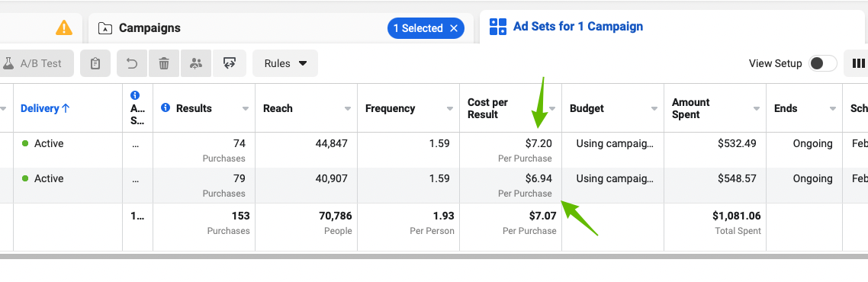Viewport: 868px width, 282px height.
Task: Click the Ad Sets grid icon in tab
Action: (497, 27)
